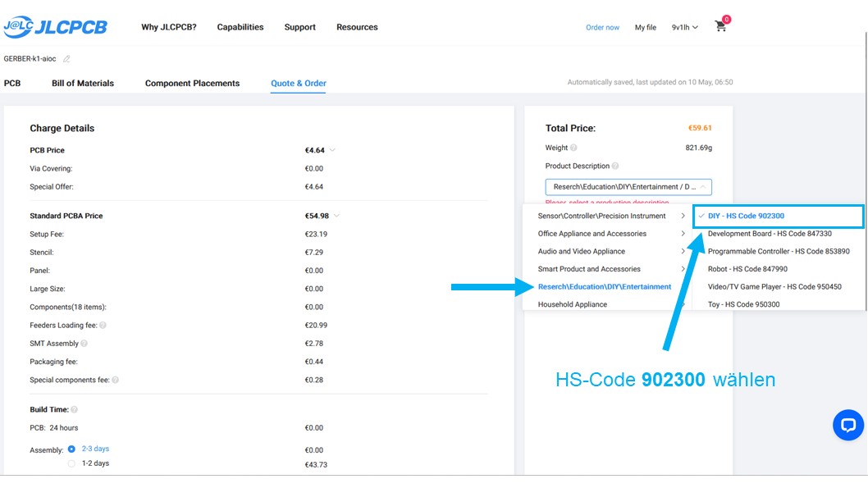Select DIY - HS Code 902300 option
The width and height of the screenshot is (868, 488).
(746, 217)
